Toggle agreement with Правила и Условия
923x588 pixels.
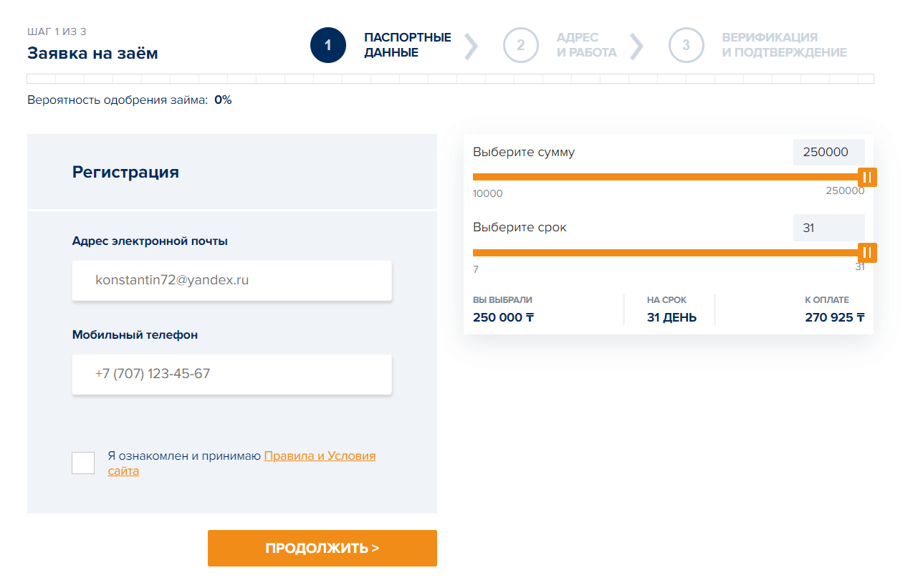(82, 463)
